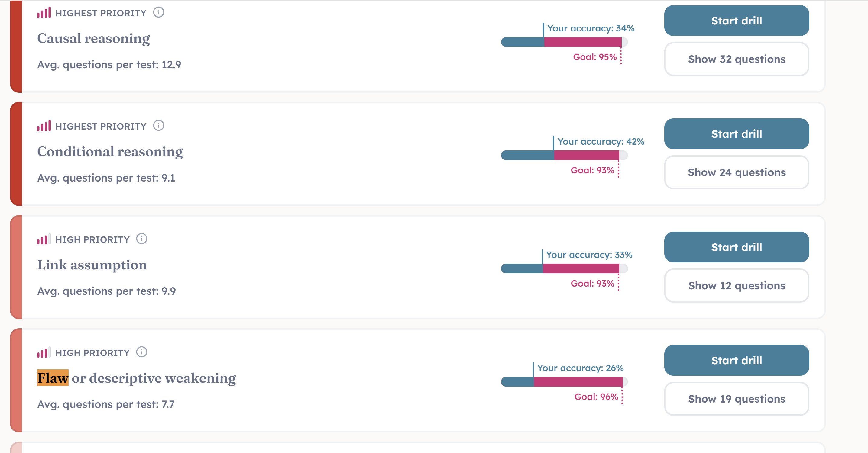Click info icon beside Conditional reasoning priority label

(x=158, y=126)
